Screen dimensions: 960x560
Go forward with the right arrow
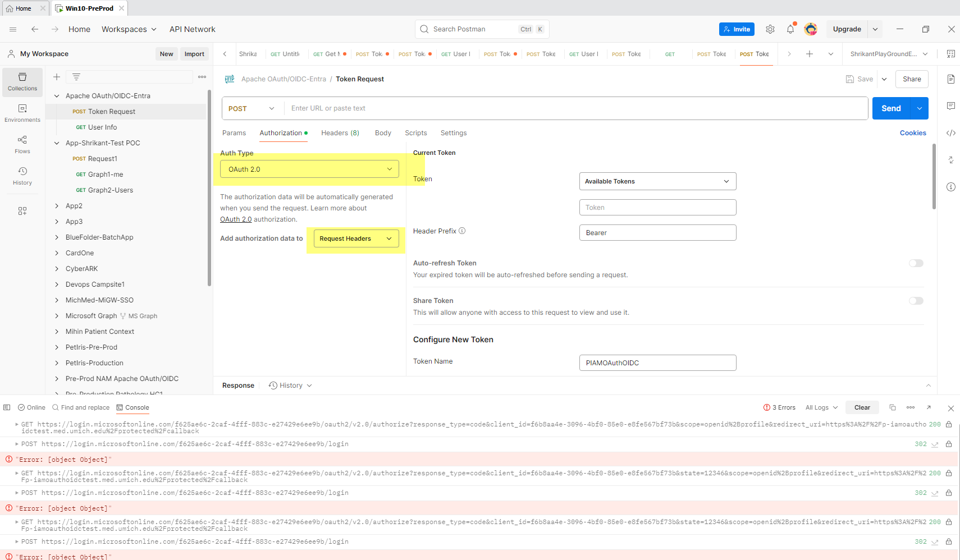[55, 29]
